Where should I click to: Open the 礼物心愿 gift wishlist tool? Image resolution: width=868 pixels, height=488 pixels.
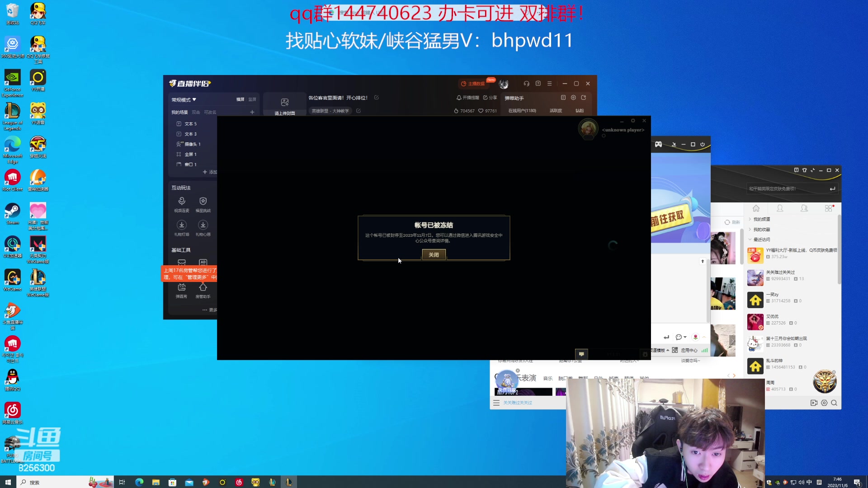point(203,228)
